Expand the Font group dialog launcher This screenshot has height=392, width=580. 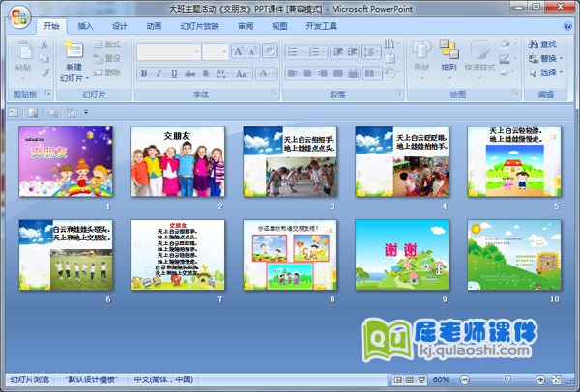(x=275, y=93)
